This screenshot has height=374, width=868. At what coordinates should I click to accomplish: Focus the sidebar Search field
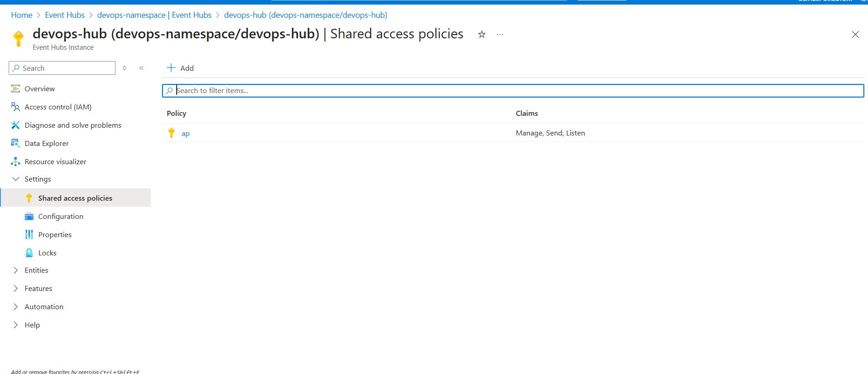62,68
